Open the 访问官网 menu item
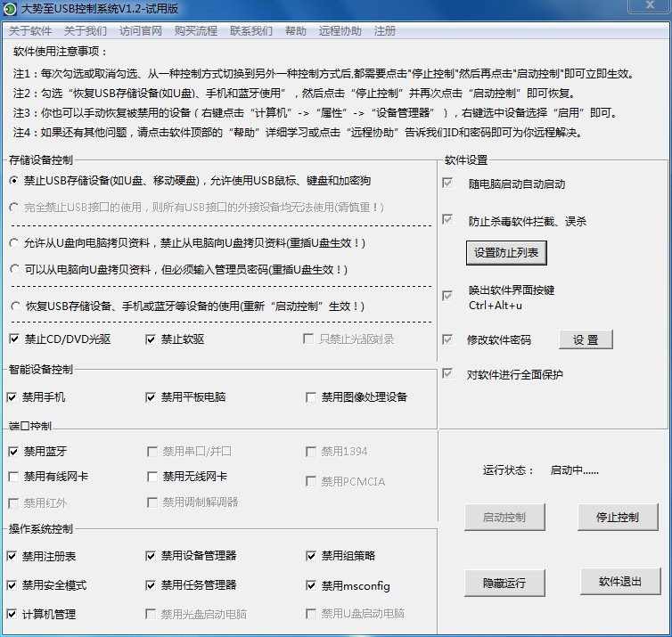Image resolution: width=672 pixels, height=637 pixels. click(141, 30)
